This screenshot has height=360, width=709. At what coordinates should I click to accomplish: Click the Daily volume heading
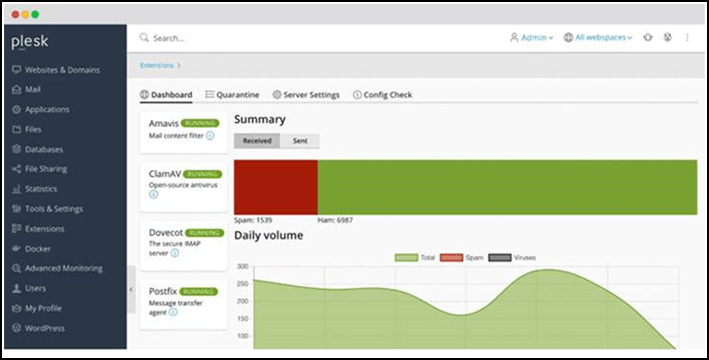[x=269, y=236]
